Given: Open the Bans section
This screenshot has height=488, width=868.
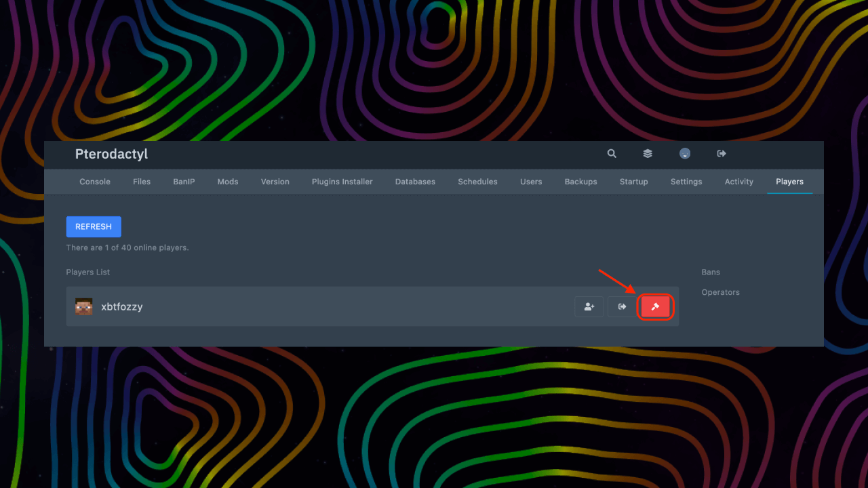Looking at the screenshot, I should [x=711, y=272].
